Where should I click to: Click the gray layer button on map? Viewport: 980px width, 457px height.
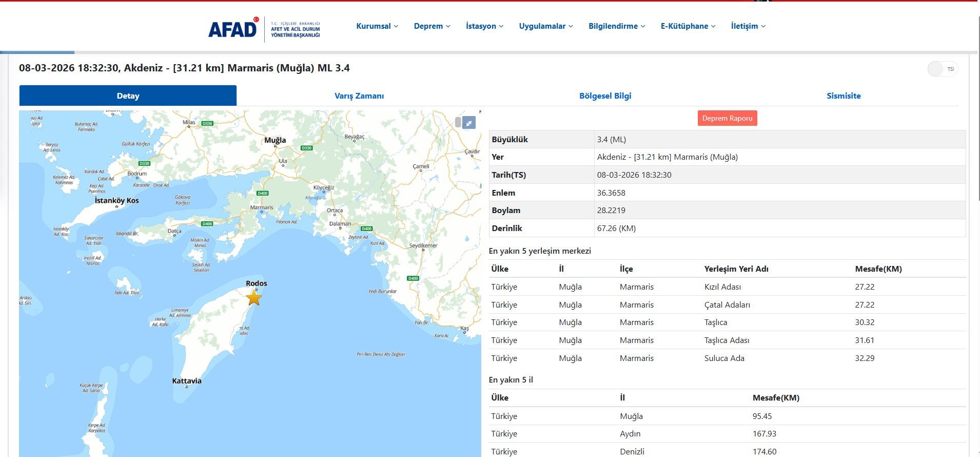(458, 122)
